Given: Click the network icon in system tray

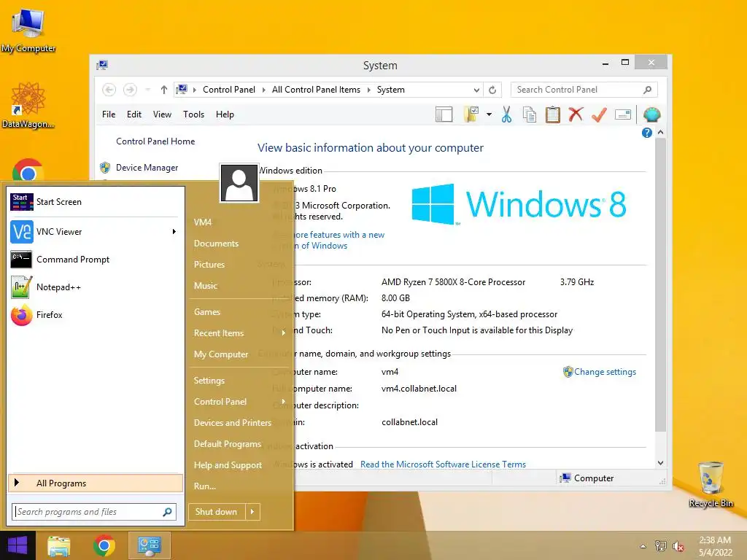Looking at the screenshot, I should pos(661,545).
